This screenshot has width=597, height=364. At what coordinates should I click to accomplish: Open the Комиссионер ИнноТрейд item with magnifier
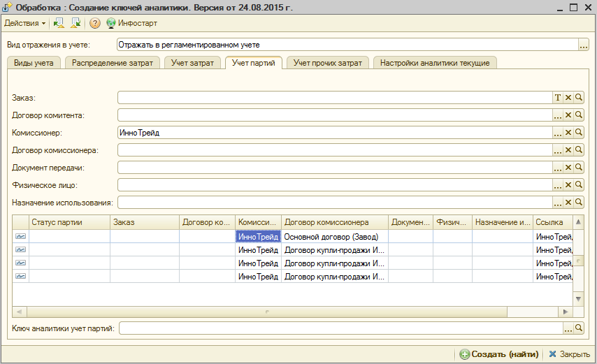point(578,133)
